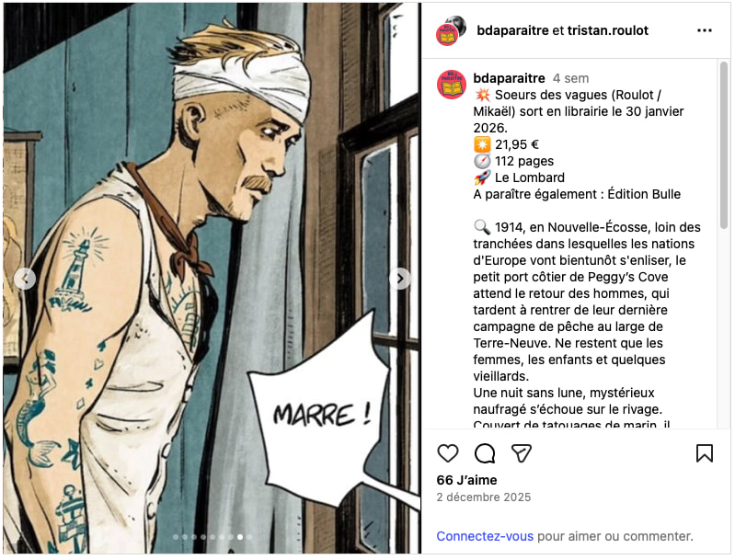This screenshot has height=560, width=735.
Task: Go to previous carousel image arrow
Action: tap(25, 279)
